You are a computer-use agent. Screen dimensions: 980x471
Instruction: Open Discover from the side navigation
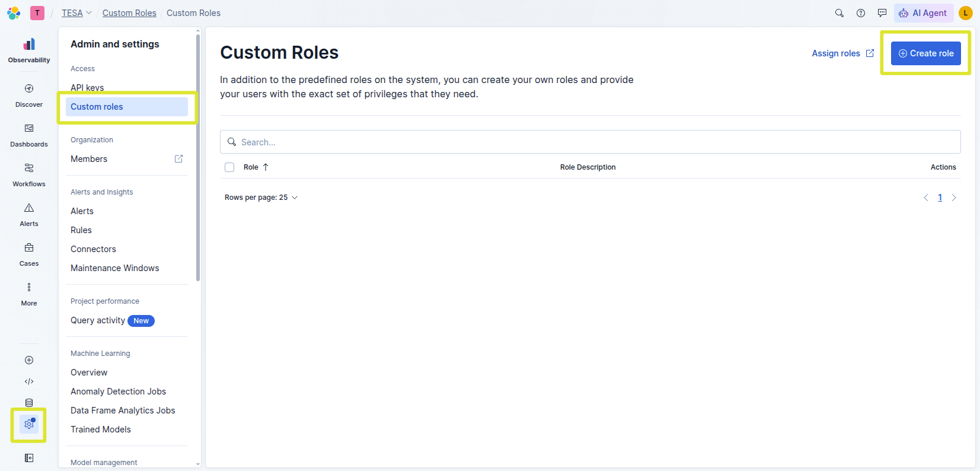click(x=29, y=95)
